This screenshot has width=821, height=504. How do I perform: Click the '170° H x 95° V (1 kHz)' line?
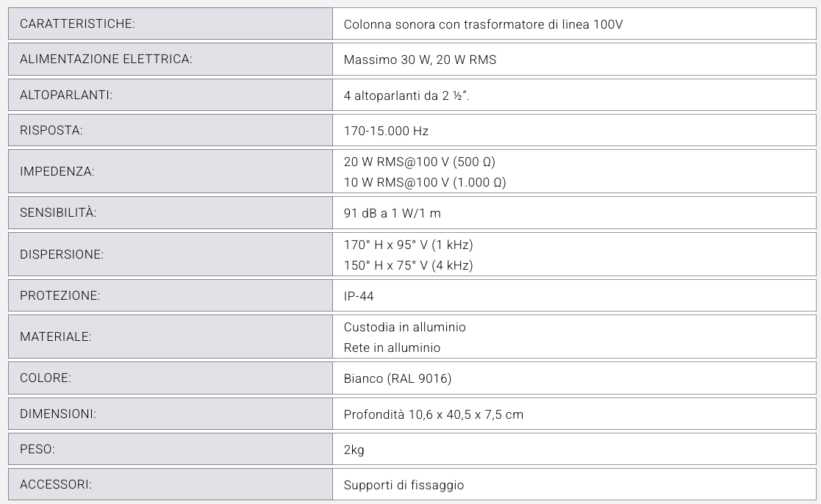(x=408, y=244)
